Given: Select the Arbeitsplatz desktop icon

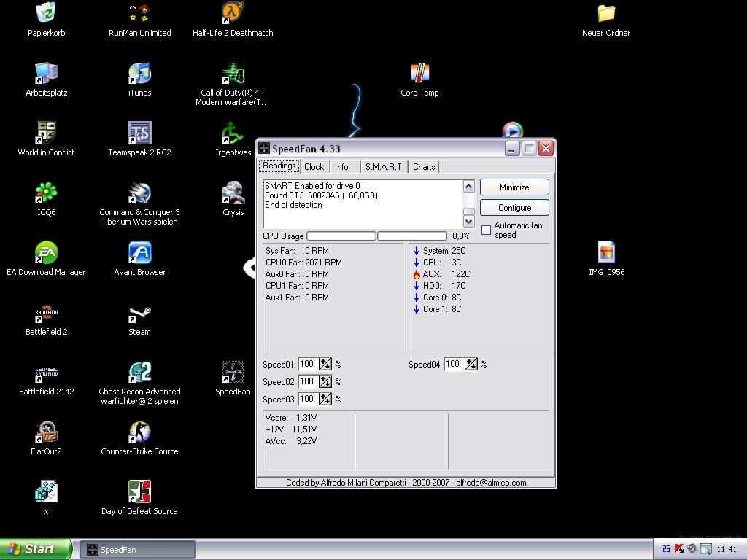Looking at the screenshot, I should coord(46,74).
